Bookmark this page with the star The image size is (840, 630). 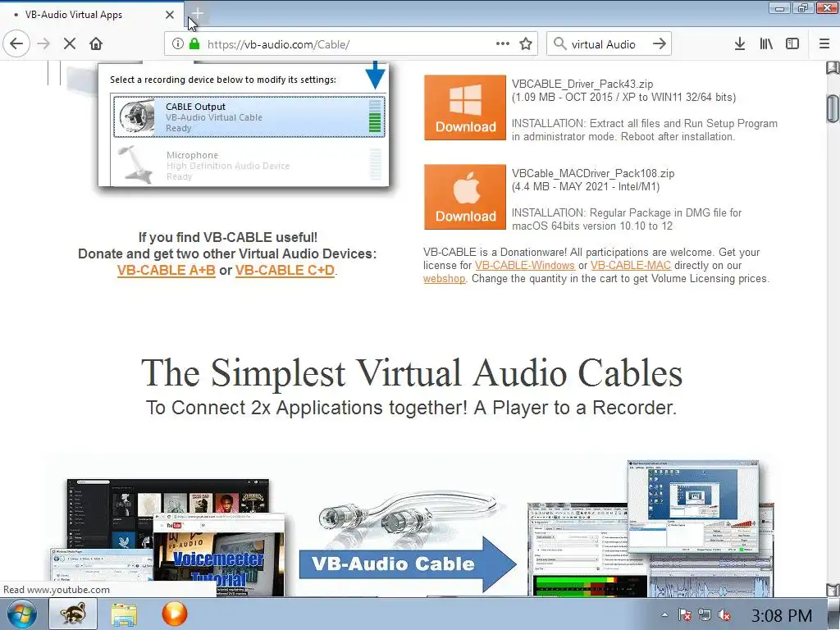click(526, 44)
